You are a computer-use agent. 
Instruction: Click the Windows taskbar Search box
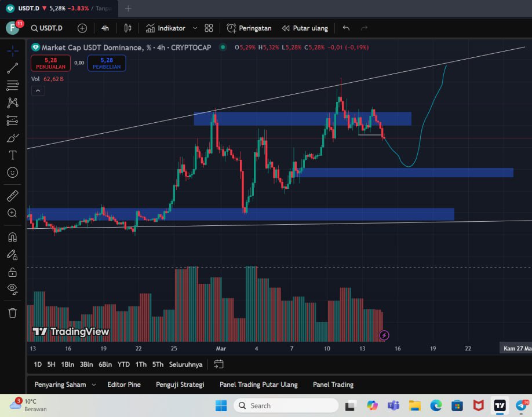click(x=286, y=405)
